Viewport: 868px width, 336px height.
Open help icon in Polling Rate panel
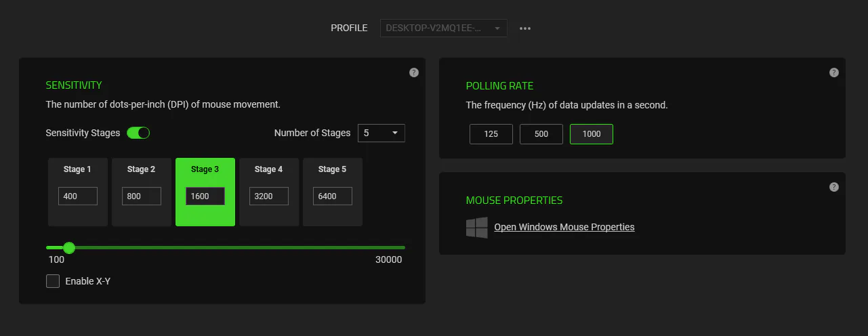click(834, 72)
